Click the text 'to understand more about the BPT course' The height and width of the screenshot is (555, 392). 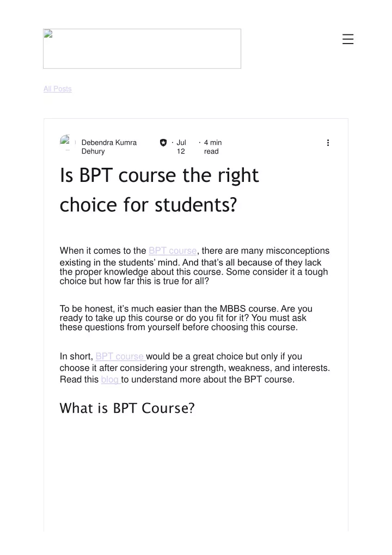coord(207,380)
